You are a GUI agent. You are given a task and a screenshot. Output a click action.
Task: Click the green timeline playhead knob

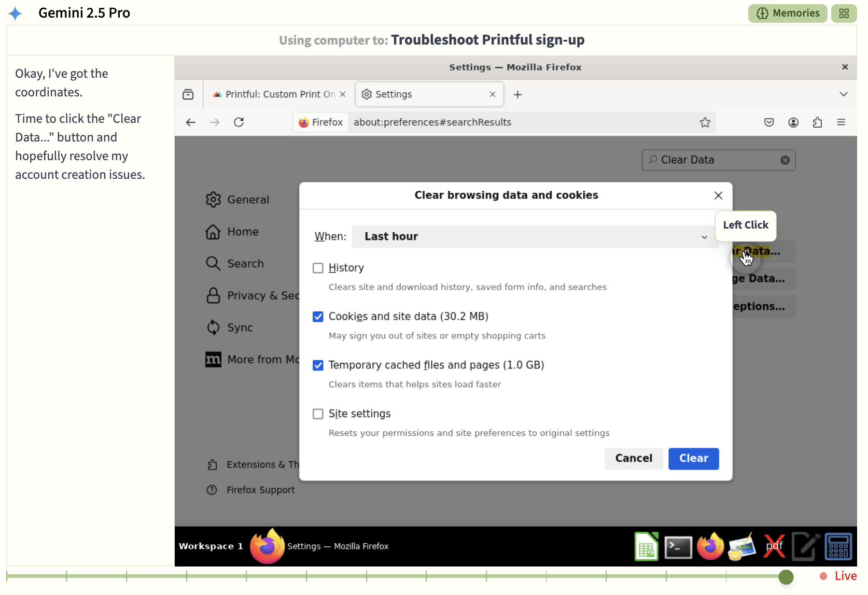coord(786,576)
